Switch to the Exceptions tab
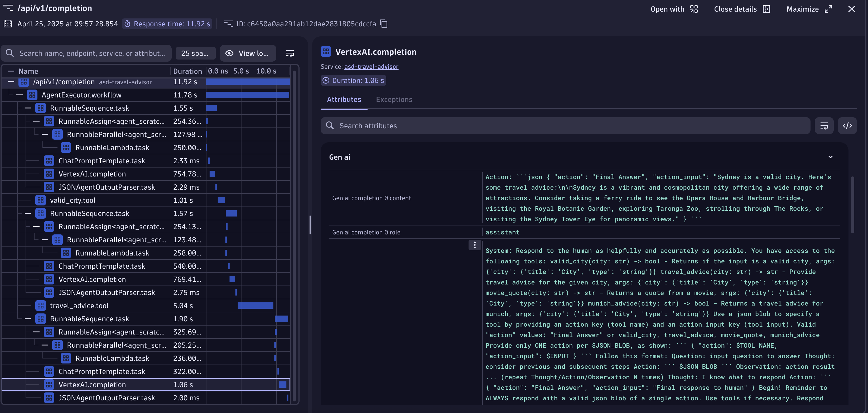The height and width of the screenshot is (413, 868). click(394, 100)
